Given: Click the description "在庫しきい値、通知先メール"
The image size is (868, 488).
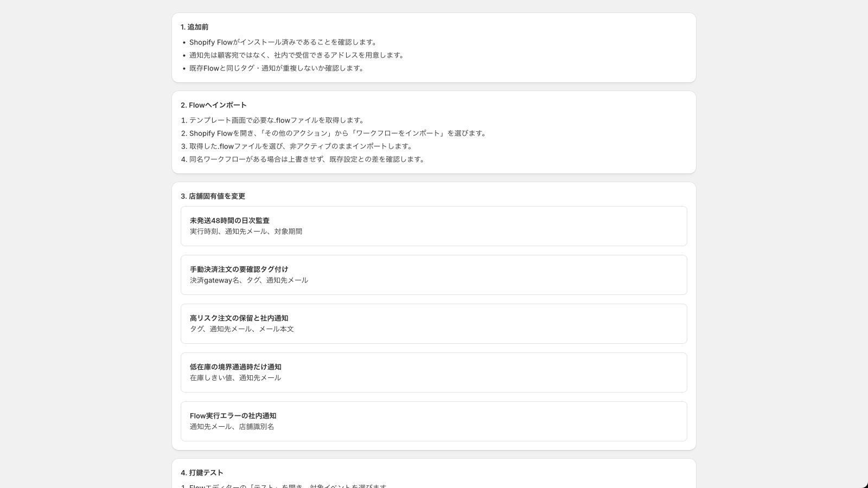Looking at the screenshot, I should 235,378.
